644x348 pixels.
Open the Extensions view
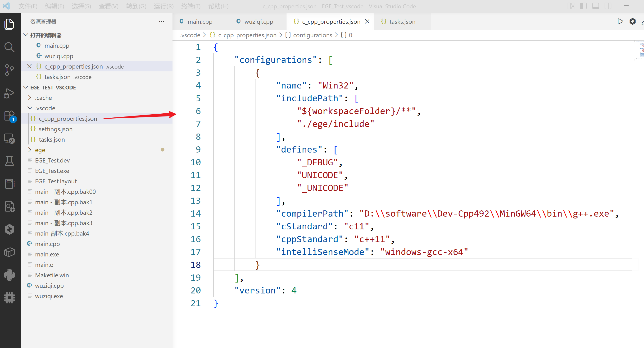tap(9, 116)
